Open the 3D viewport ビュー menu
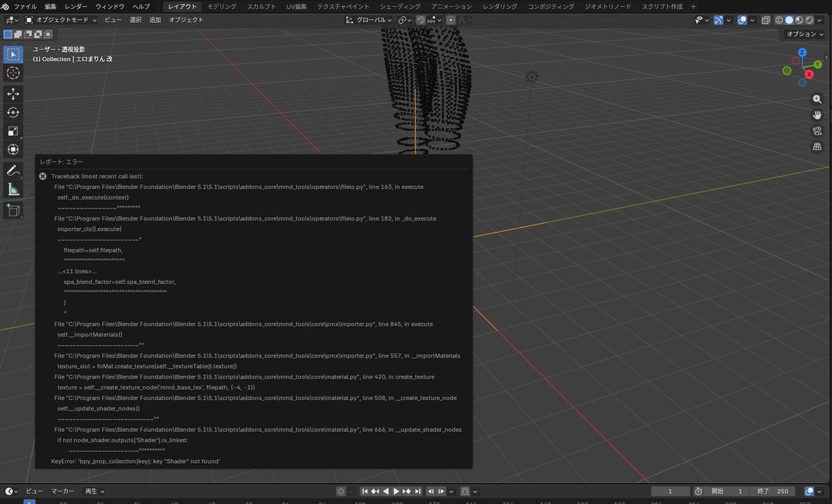Viewport: 832px width, 504px height. [113, 20]
